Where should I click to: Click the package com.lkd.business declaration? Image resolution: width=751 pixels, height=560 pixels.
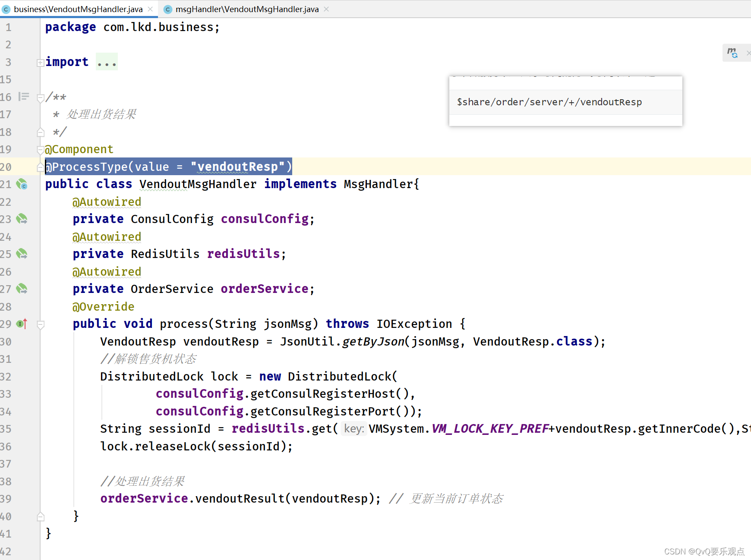[133, 27]
